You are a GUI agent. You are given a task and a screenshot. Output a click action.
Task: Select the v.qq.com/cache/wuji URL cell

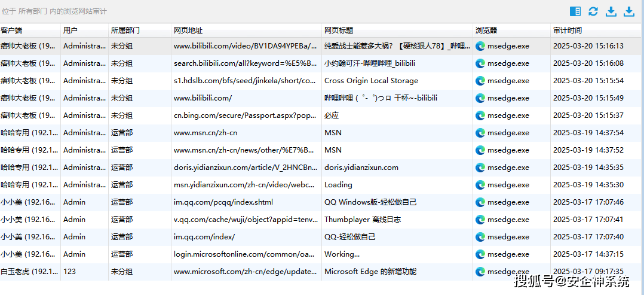(246, 220)
